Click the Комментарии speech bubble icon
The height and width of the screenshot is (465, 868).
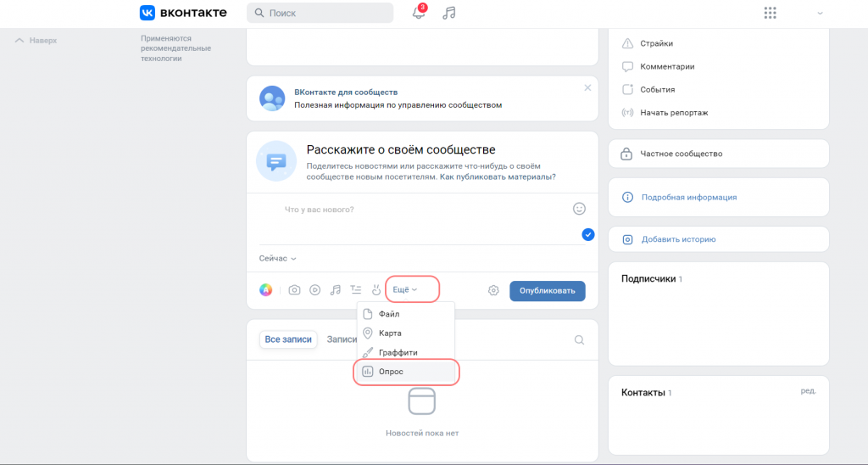tap(627, 66)
